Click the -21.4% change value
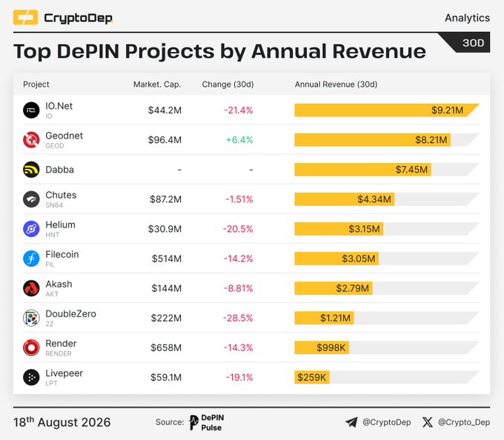504x440 pixels. [x=239, y=110]
